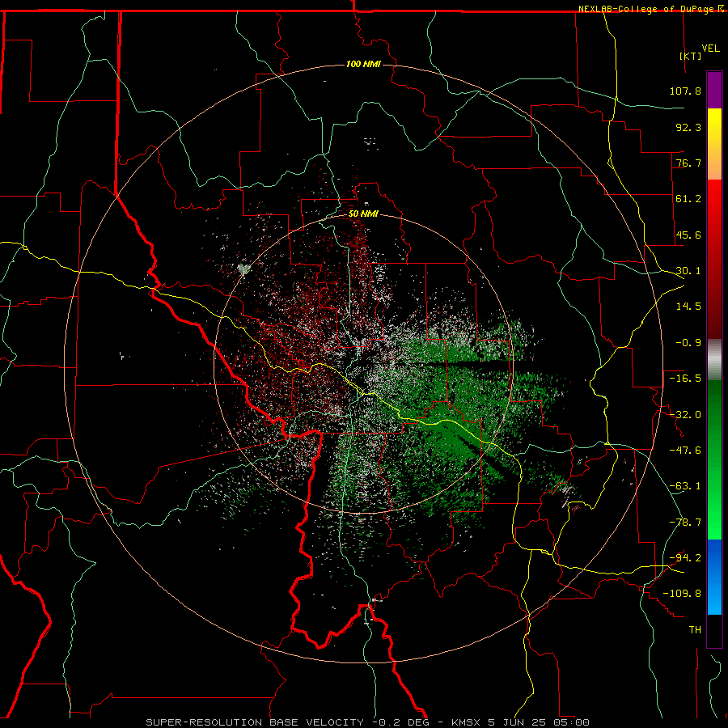This screenshot has width=728, height=728.
Task: Click the gray near-zero band of the scale
Action: coord(714,359)
